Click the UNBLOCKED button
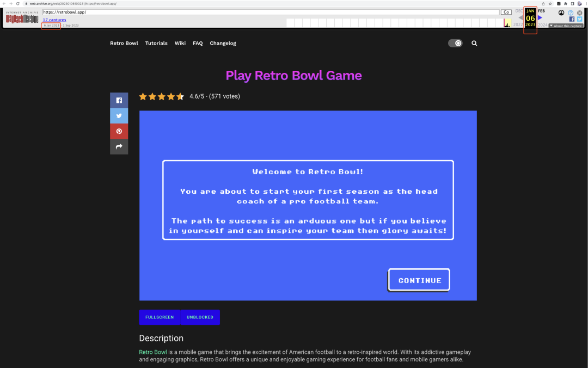 200,317
